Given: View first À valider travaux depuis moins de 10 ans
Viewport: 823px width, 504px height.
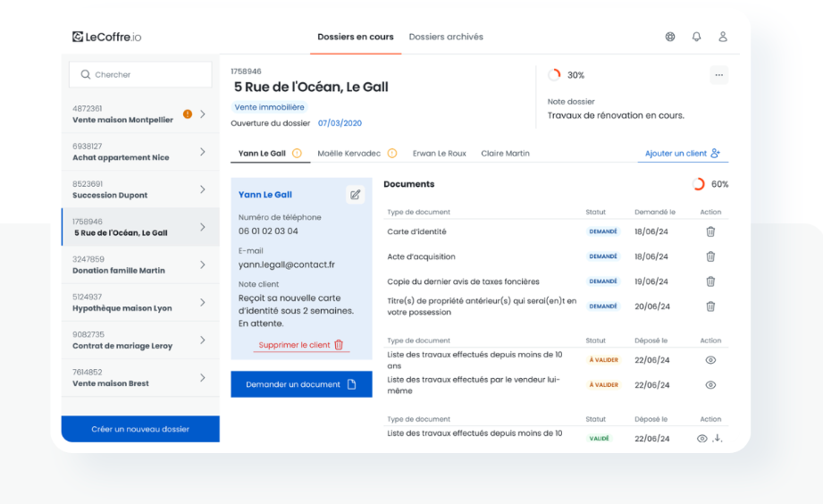Looking at the screenshot, I should pos(710,360).
